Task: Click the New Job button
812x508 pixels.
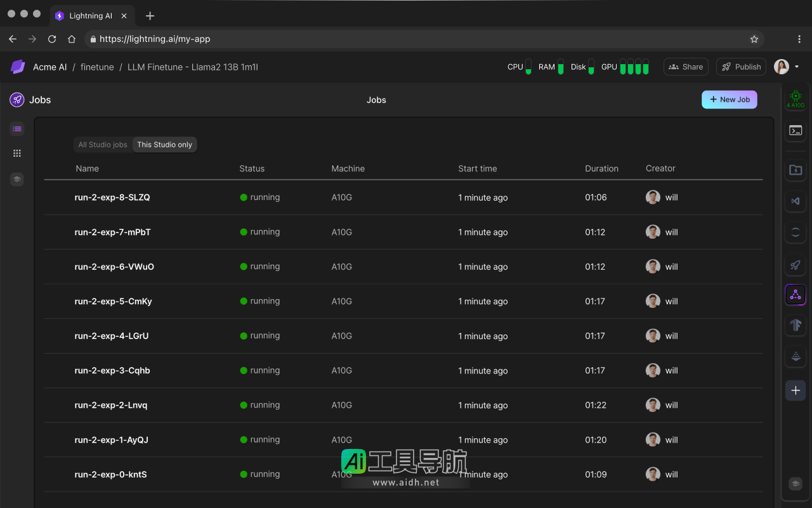Action: pos(729,100)
